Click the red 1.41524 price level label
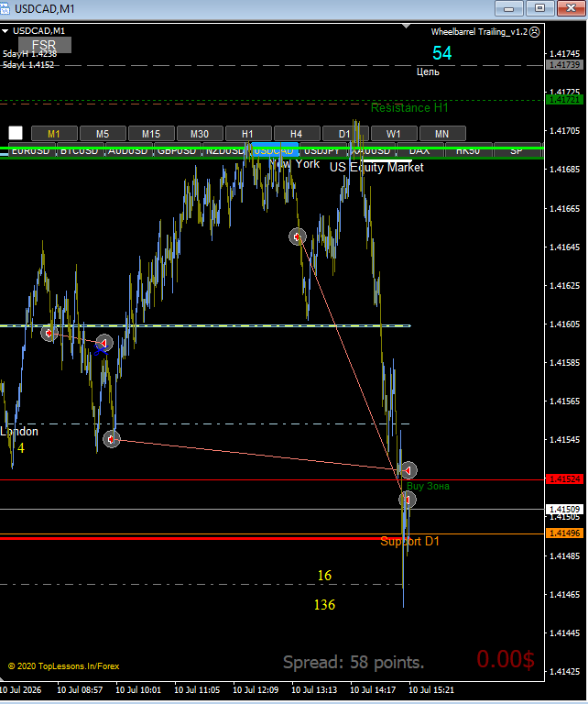588x704 pixels. (x=564, y=479)
